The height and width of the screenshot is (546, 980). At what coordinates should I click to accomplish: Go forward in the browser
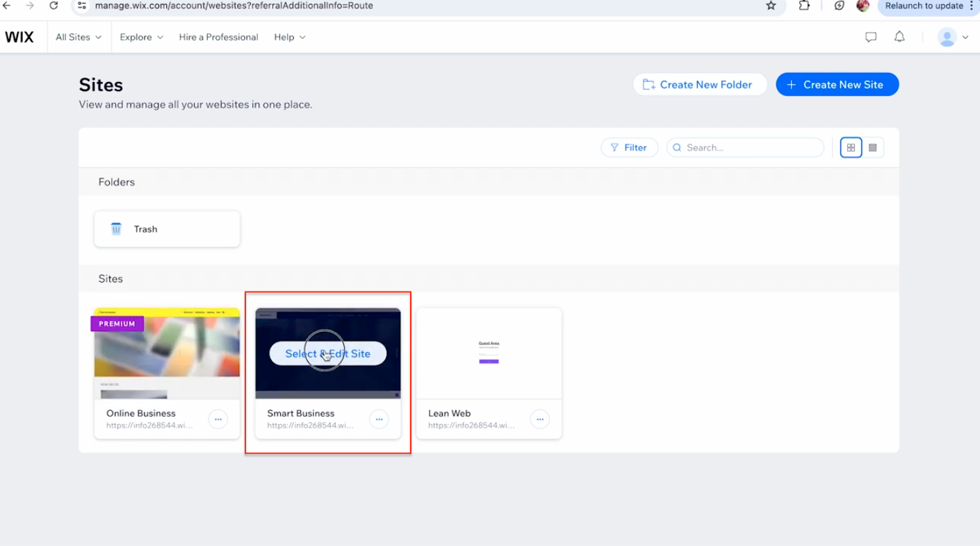[30, 6]
